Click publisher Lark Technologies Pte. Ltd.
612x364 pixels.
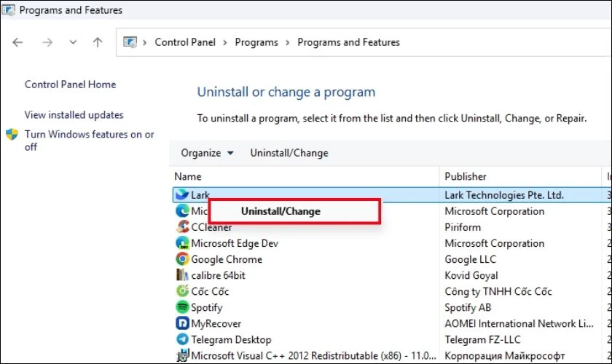pos(504,194)
